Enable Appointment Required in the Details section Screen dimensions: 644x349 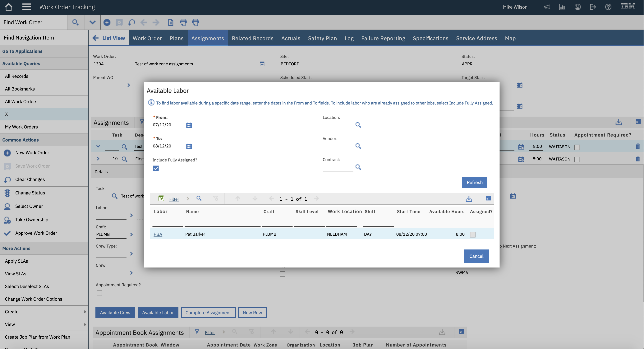(x=99, y=293)
